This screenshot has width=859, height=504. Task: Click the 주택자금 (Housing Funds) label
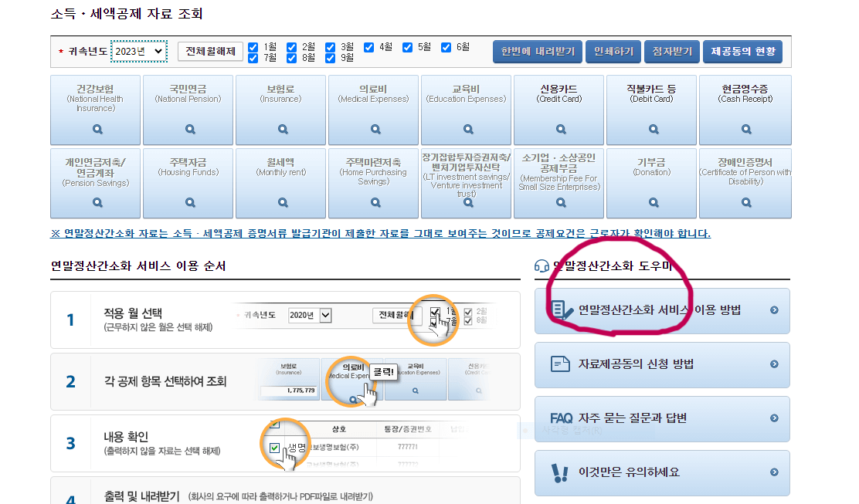point(188,167)
